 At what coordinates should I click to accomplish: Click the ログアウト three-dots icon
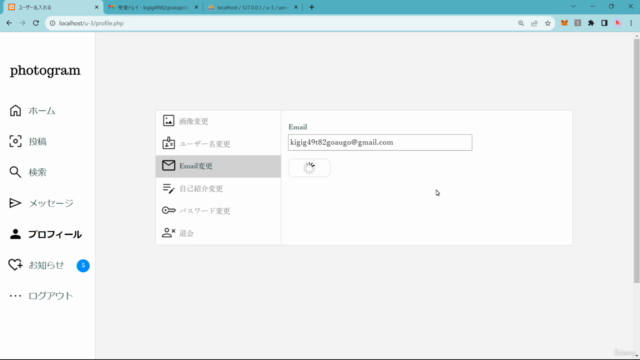click(x=15, y=296)
